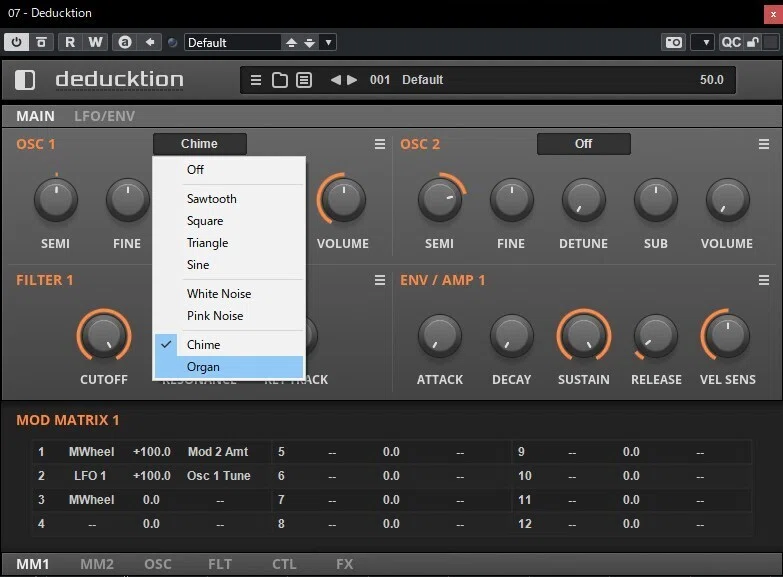
Task: Switch to the LFO/ENV tab
Action: (104, 116)
